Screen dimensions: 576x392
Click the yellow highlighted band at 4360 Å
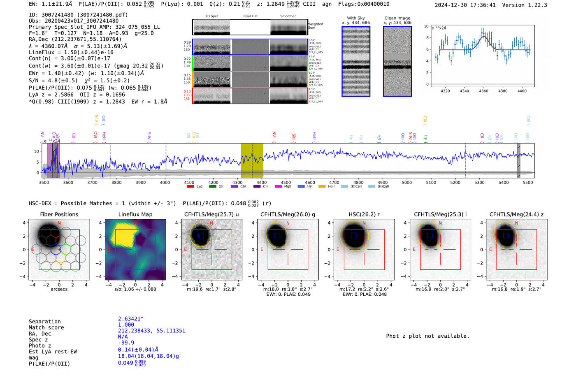(252, 160)
